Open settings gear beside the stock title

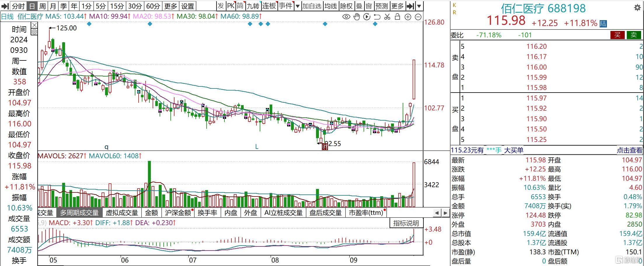(637, 8)
